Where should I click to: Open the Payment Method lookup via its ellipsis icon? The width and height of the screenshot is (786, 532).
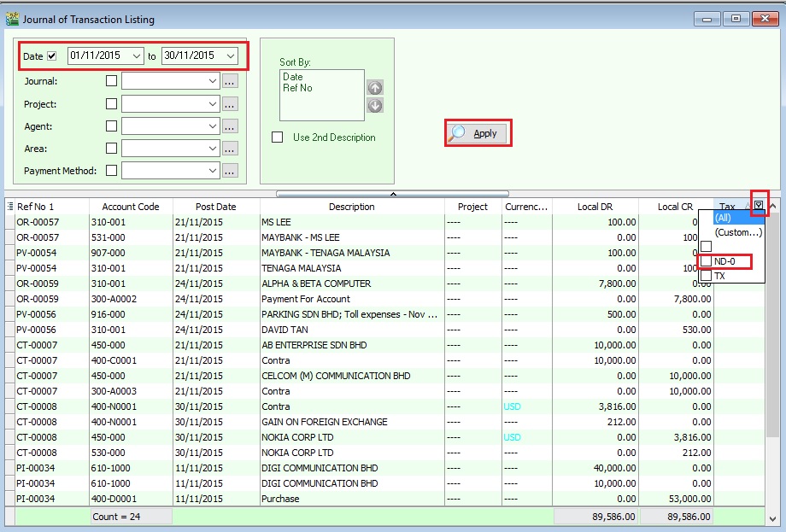228,171
